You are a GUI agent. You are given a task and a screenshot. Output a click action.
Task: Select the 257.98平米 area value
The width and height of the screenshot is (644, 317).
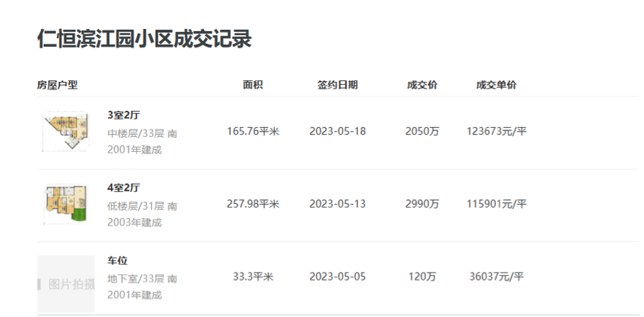[252, 204]
